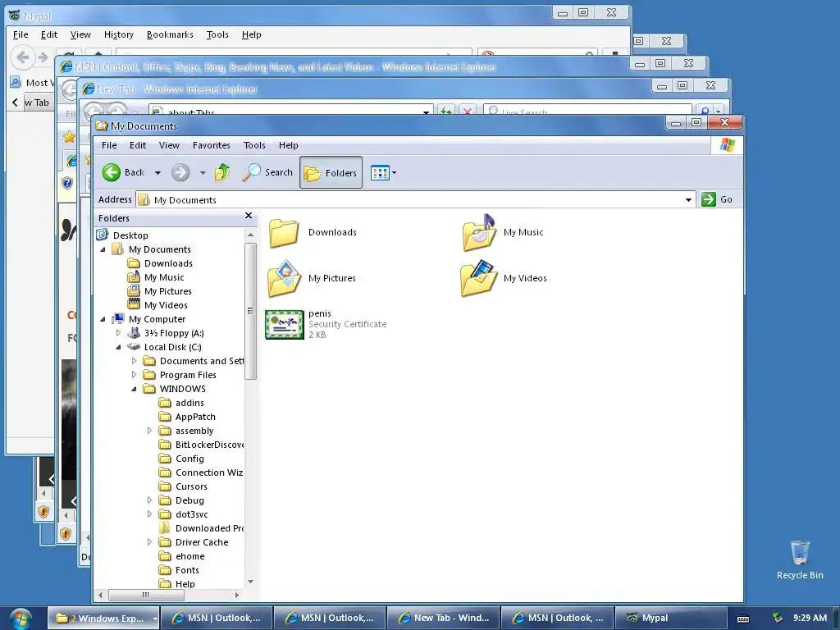Select the AppPatch folder in tree
This screenshot has width=840, height=630.
tap(195, 417)
